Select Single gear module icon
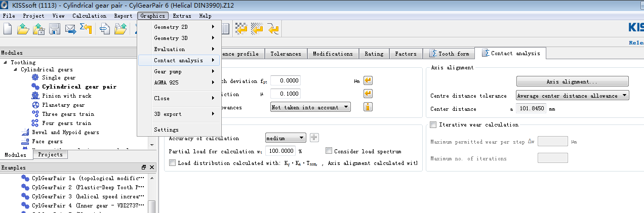 [x=35, y=77]
